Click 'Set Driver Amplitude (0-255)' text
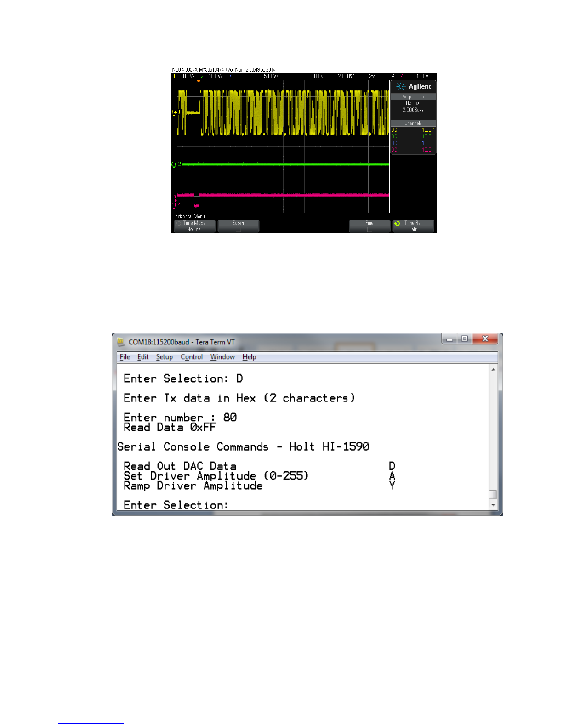The width and height of the screenshot is (563, 728). [216, 476]
